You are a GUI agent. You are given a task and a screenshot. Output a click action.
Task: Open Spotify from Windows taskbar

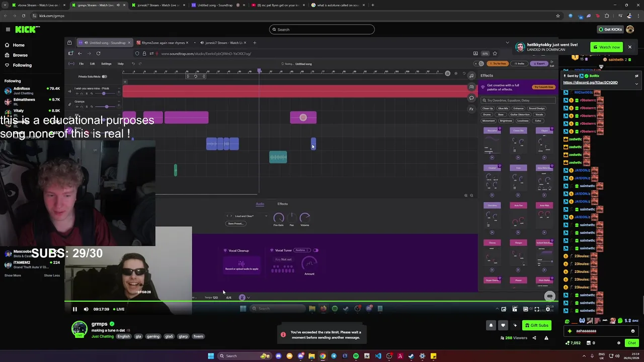[356, 356]
